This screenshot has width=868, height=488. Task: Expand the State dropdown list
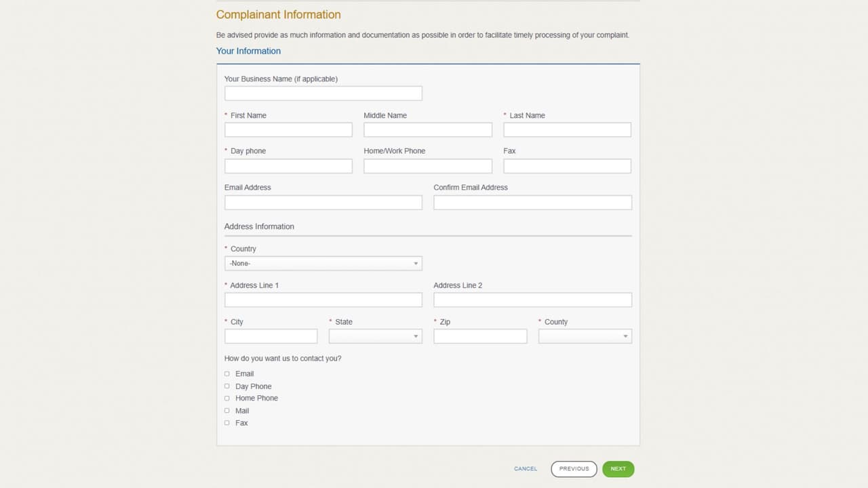click(x=375, y=335)
